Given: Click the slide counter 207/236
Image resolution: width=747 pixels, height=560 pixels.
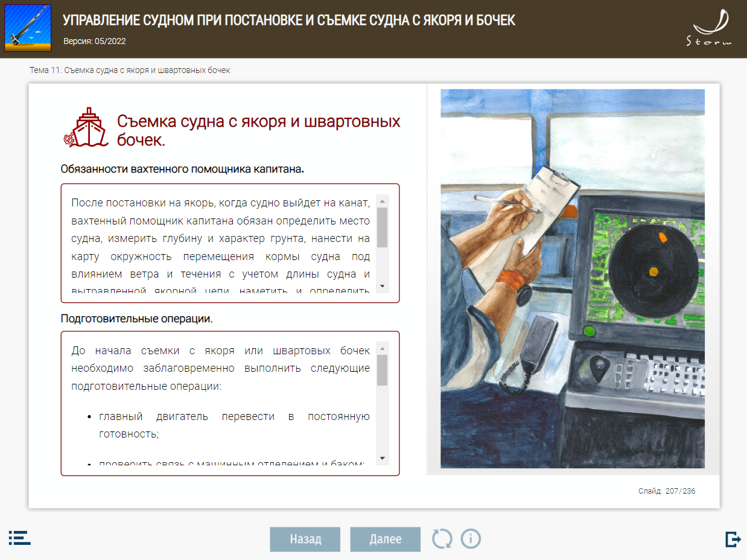Looking at the screenshot, I should tap(666, 491).
